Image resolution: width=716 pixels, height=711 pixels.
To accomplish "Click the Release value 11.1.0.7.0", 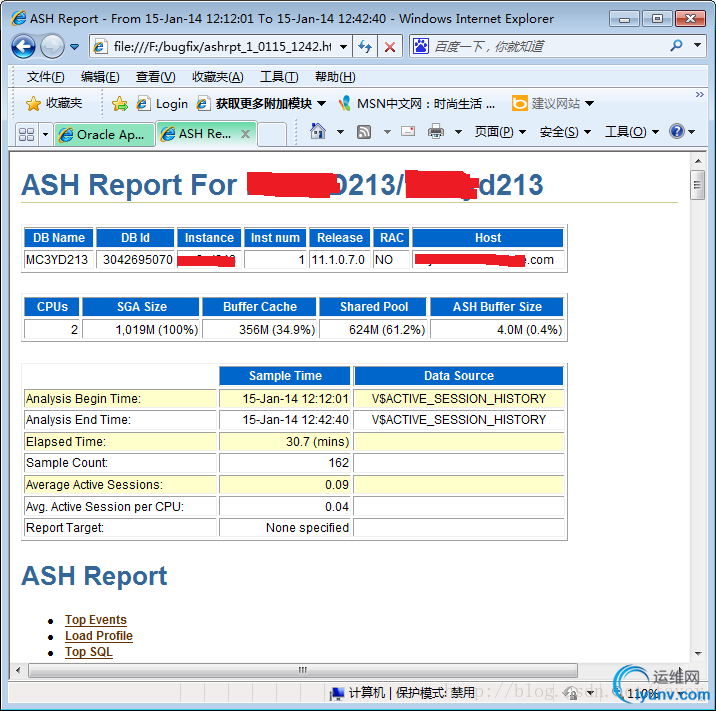I will coord(338,259).
